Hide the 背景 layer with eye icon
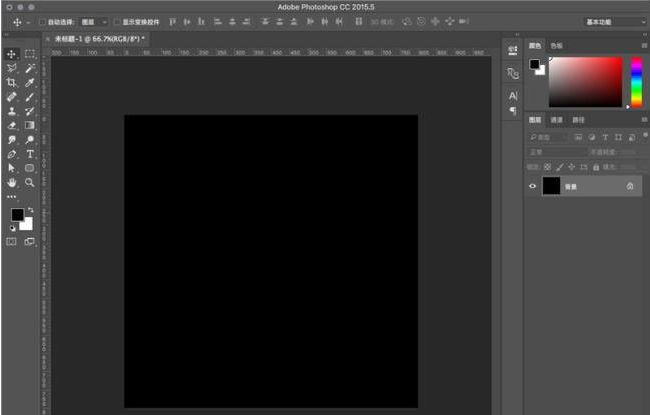 532,186
